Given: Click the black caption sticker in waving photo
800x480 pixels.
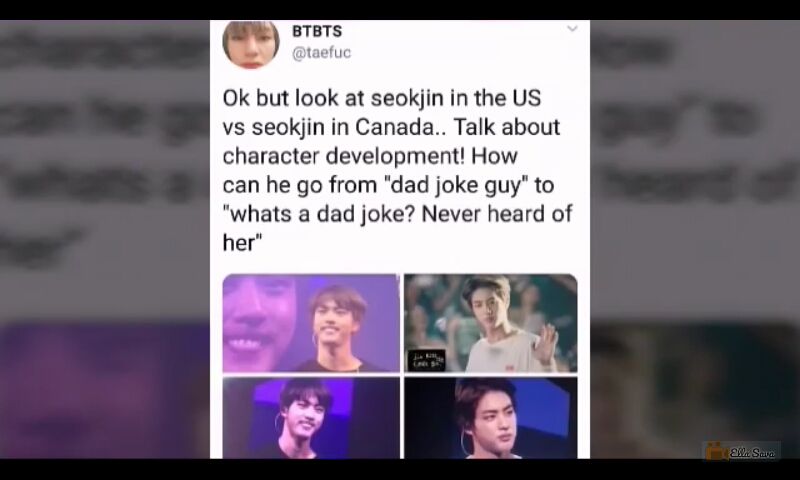Looking at the screenshot, I should (x=427, y=360).
